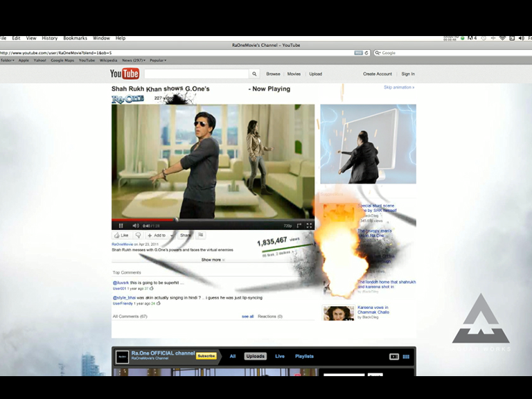Switch channel to player view icon
The width and height of the screenshot is (532, 399).
click(393, 357)
